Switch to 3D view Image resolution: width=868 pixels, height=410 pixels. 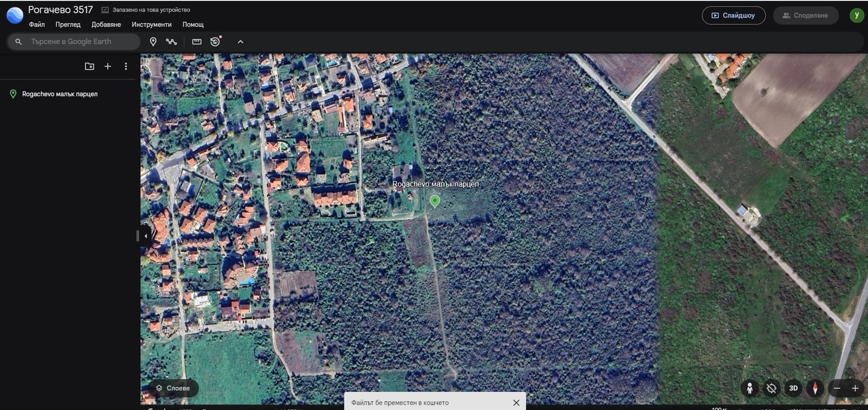click(x=793, y=388)
